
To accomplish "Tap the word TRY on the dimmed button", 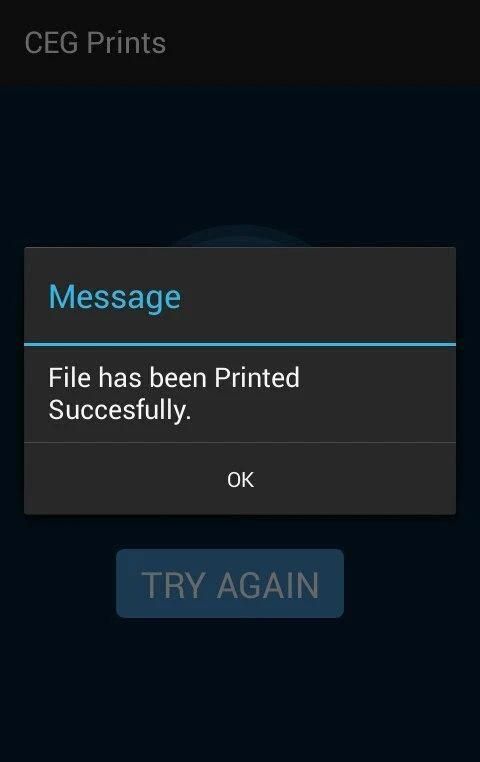I will [173, 585].
